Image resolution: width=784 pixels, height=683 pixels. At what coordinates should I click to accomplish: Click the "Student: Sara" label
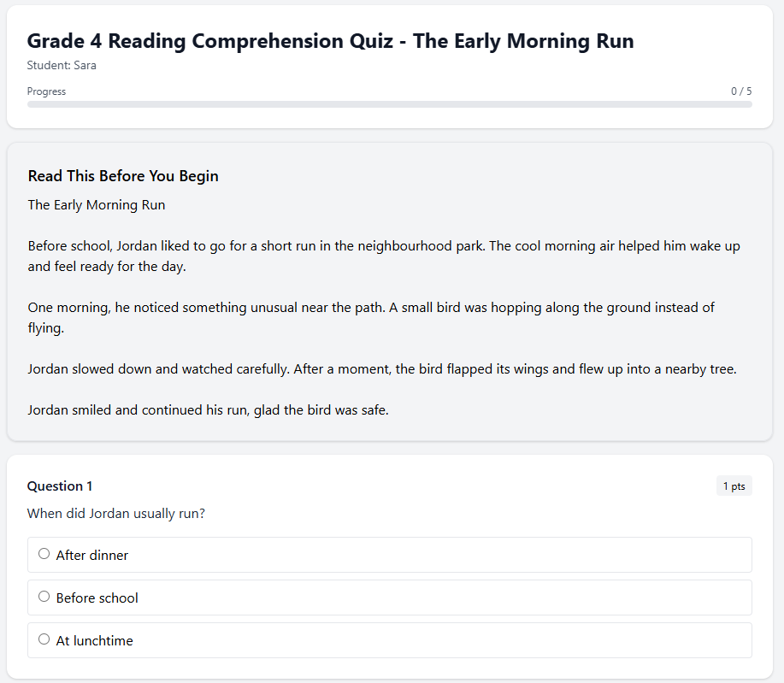(61, 65)
